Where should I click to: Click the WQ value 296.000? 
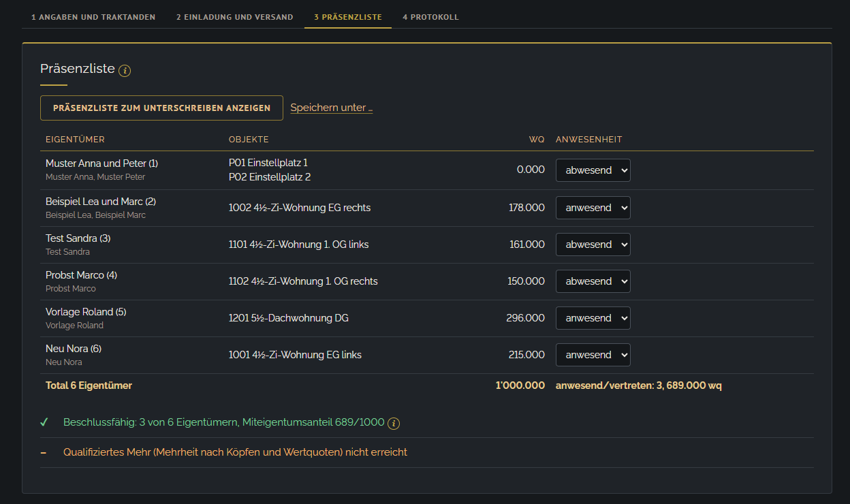526,318
